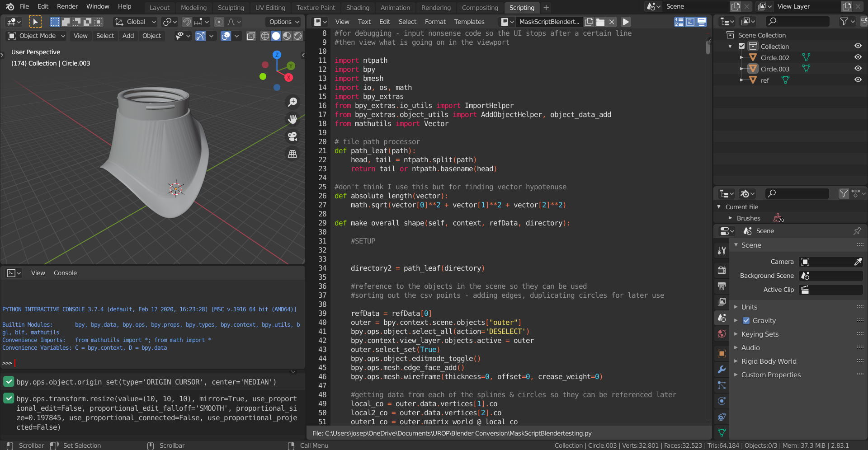Open the Output properties tab
Image resolution: width=868 pixels, height=450 pixels.
(x=722, y=286)
